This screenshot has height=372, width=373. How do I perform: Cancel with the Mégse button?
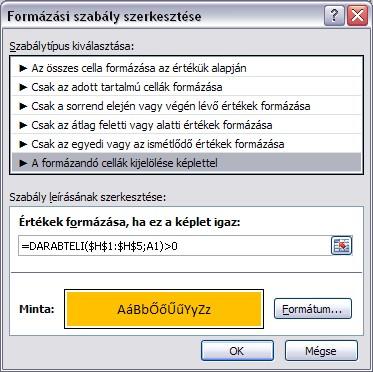[x=321, y=351]
